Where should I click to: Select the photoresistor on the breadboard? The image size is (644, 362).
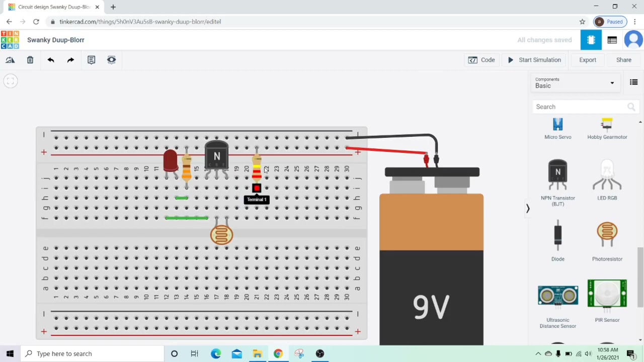[221, 235]
